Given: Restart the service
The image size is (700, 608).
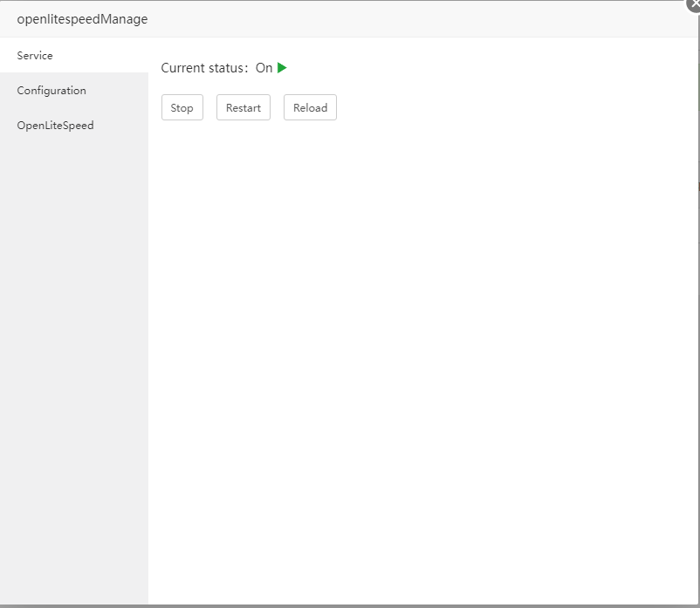Looking at the screenshot, I should click(244, 107).
